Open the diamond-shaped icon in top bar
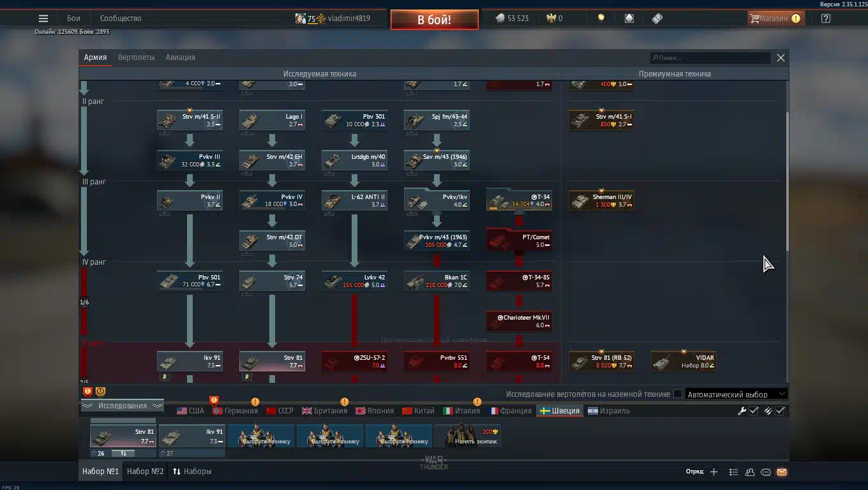The height and width of the screenshot is (490, 868). click(629, 19)
